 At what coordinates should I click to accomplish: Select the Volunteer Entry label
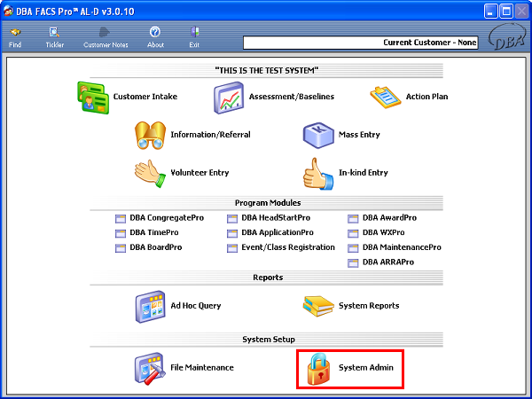(199, 173)
